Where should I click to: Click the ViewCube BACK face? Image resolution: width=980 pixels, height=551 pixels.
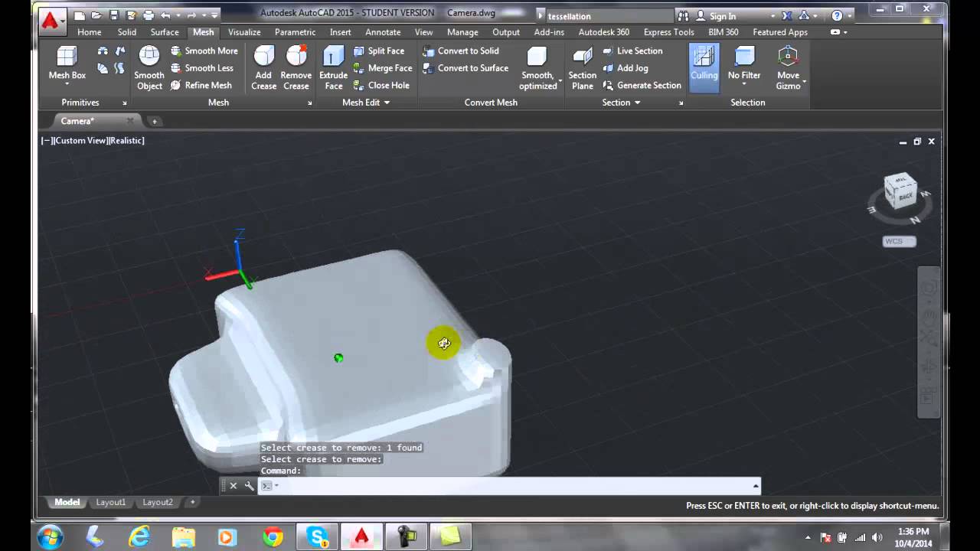click(905, 197)
